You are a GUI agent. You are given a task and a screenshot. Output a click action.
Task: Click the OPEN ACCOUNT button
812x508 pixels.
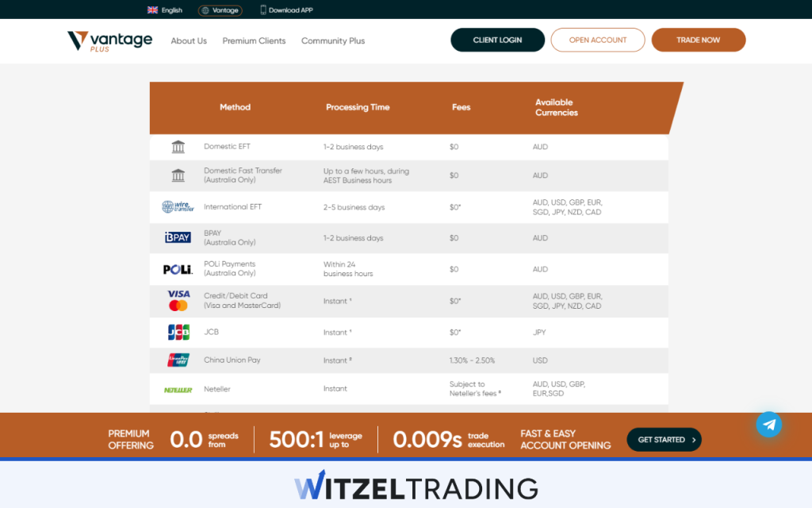598,40
